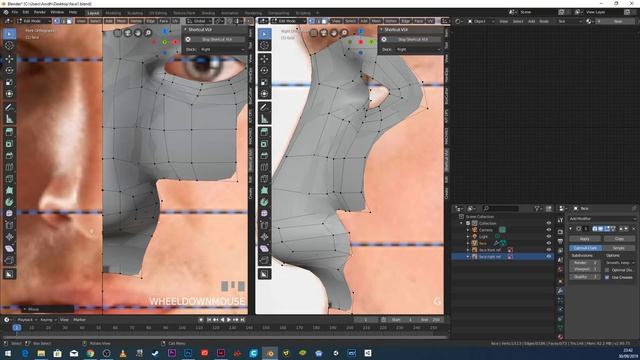Click the modifier Copy button
Screen dimensions: 640x360
[619, 239]
